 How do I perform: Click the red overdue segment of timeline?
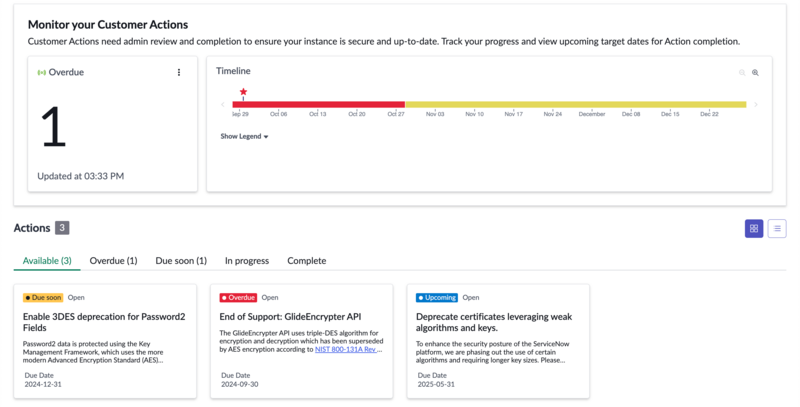(x=318, y=105)
